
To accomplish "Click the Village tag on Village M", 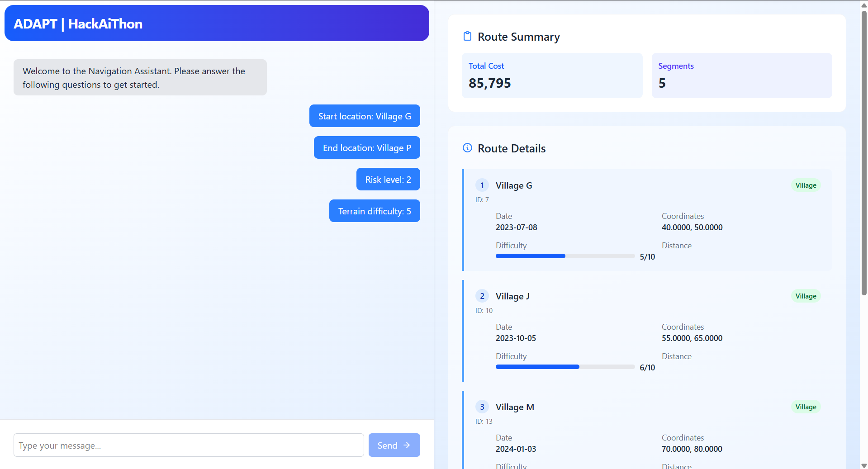I will click(806, 407).
